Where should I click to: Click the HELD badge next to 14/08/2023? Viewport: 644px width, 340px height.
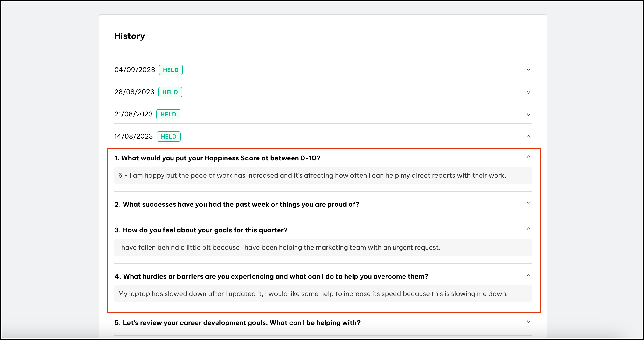pyautogui.click(x=169, y=137)
